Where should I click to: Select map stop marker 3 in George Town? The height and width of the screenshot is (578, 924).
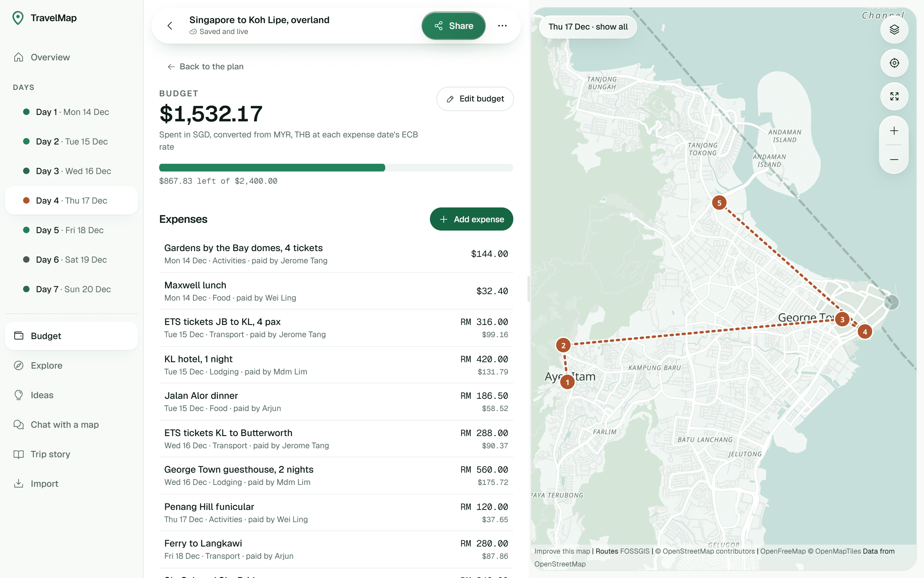click(842, 319)
